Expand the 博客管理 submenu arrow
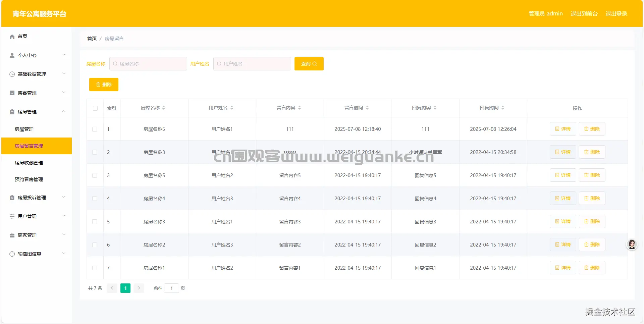This screenshot has height=324, width=644. tap(64, 93)
